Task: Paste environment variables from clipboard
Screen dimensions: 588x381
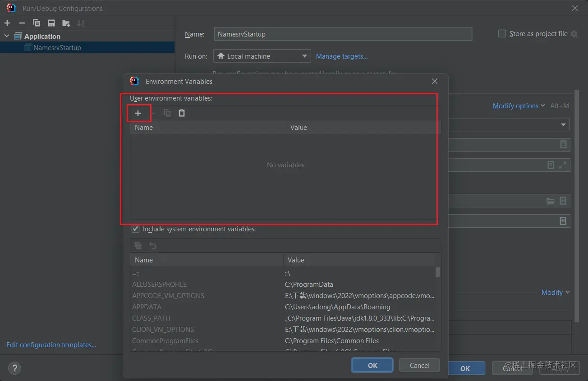Action: pyautogui.click(x=182, y=113)
